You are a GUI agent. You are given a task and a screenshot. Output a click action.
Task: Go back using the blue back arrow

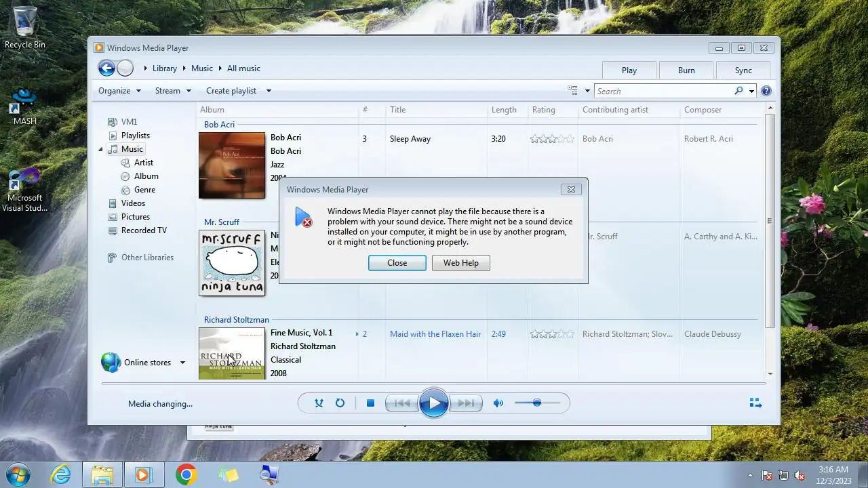point(106,68)
